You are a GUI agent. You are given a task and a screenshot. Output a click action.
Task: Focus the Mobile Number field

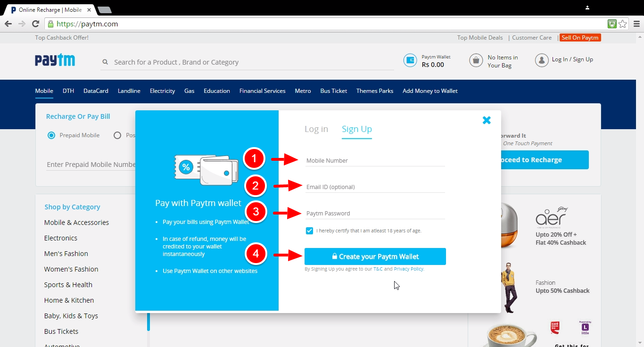375,161
